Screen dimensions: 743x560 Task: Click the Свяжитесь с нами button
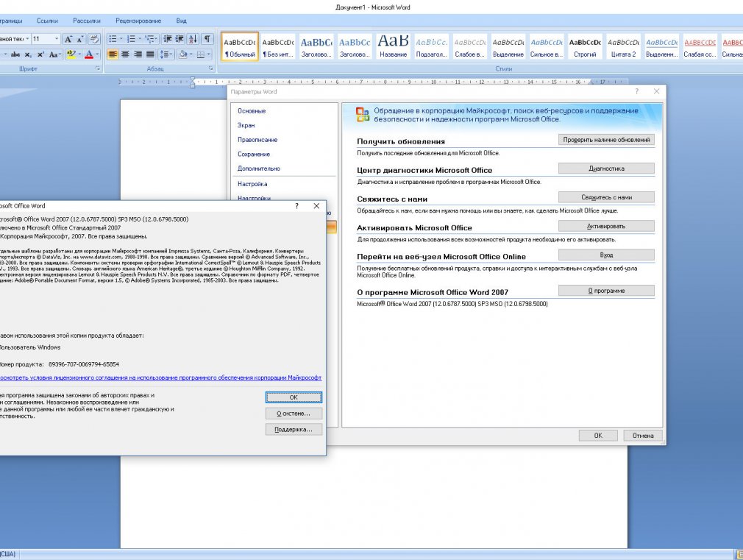pyautogui.click(x=606, y=197)
